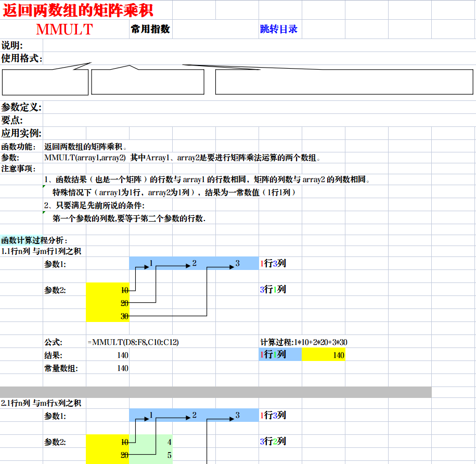
Task: Click the 常用指数 header cell
Action: (150, 30)
